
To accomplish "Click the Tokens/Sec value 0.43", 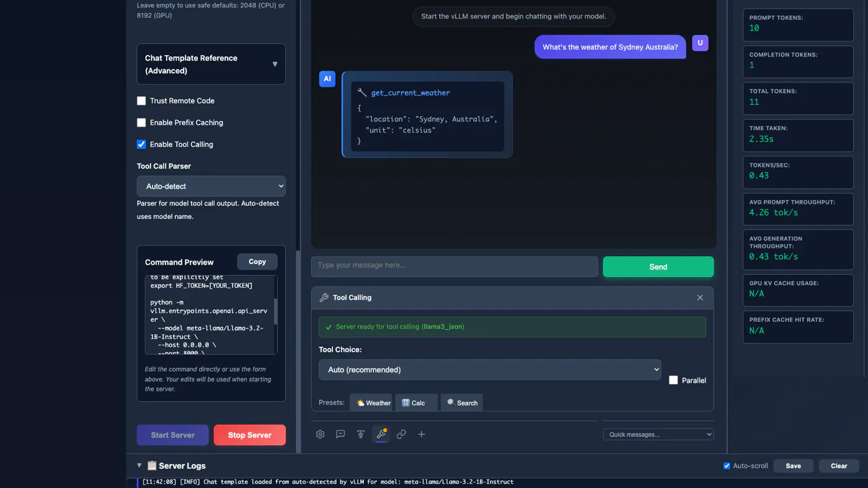I will (x=759, y=175).
